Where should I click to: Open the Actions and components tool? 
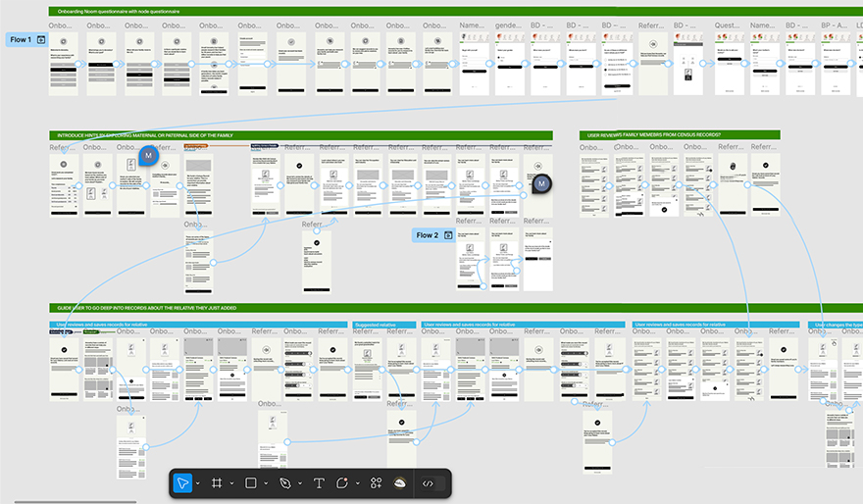click(376, 483)
